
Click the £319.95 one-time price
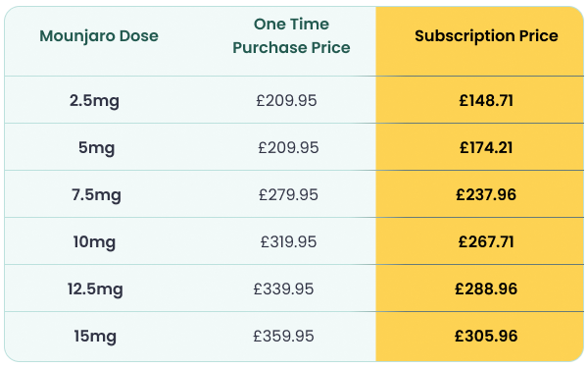pos(288,241)
